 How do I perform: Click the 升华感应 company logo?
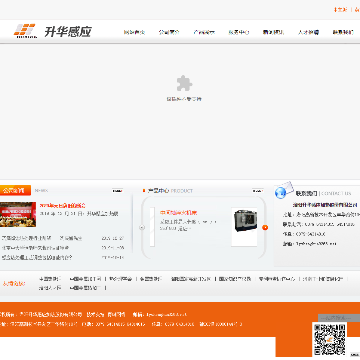click(x=52, y=31)
